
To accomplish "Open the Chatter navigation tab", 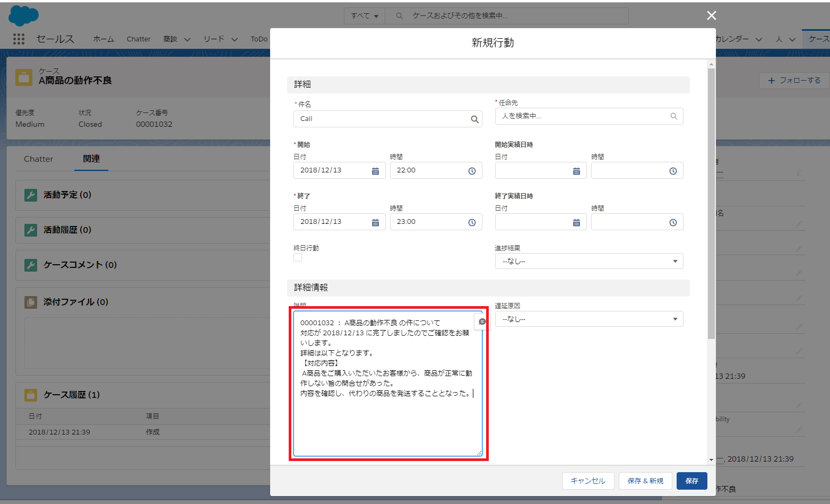I will (x=139, y=39).
